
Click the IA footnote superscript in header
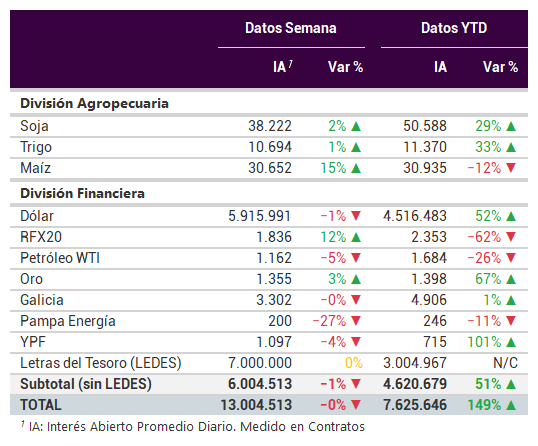click(290, 64)
